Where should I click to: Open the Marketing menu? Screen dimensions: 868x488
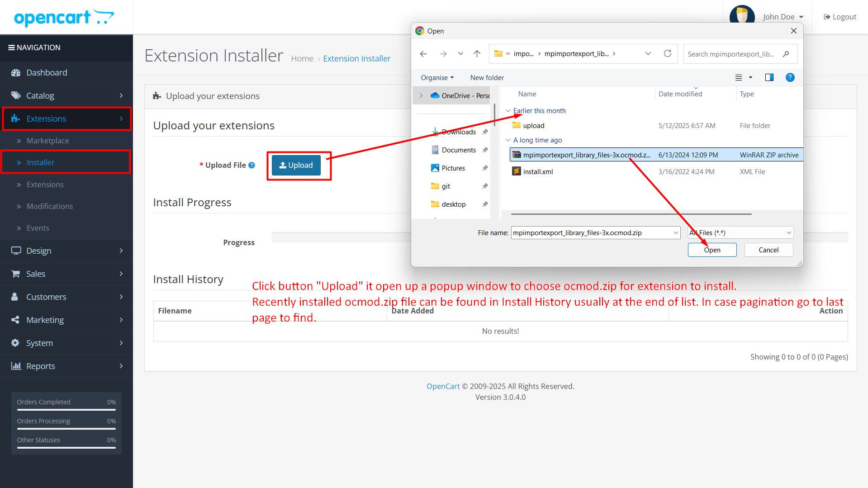coord(66,320)
